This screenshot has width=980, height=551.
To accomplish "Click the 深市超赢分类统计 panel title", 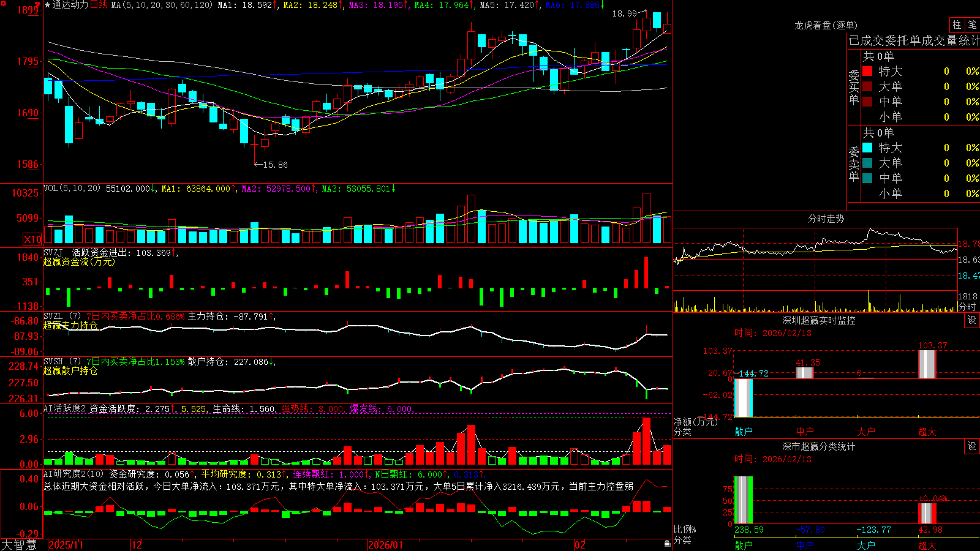I will pyautogui.click(x=818, y=446).
